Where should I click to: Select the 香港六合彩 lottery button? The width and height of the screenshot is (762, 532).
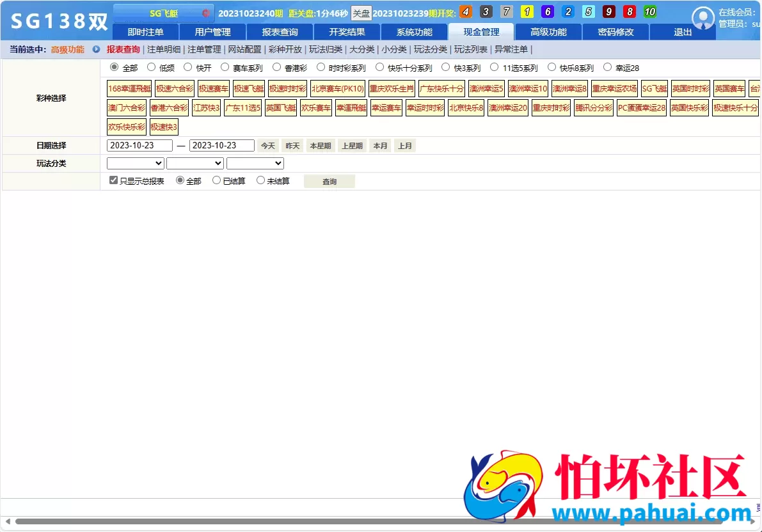pyautogui.click(x=169, y=108)
